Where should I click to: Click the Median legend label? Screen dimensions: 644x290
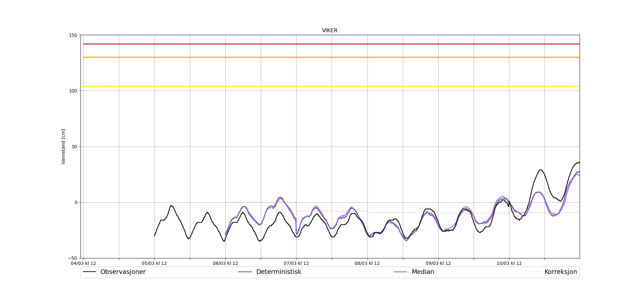[x=423, y=272]
